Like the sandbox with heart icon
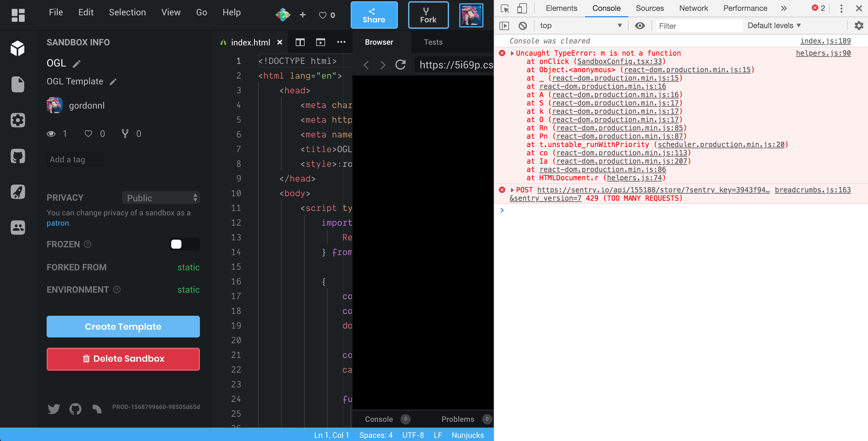Screen dimensions: 868x441 pos(323,15)
